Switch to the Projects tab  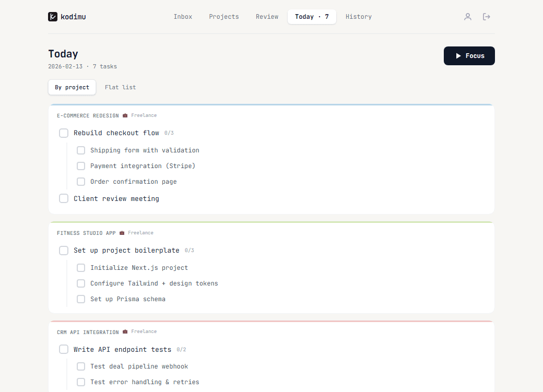tap(223, 16)
